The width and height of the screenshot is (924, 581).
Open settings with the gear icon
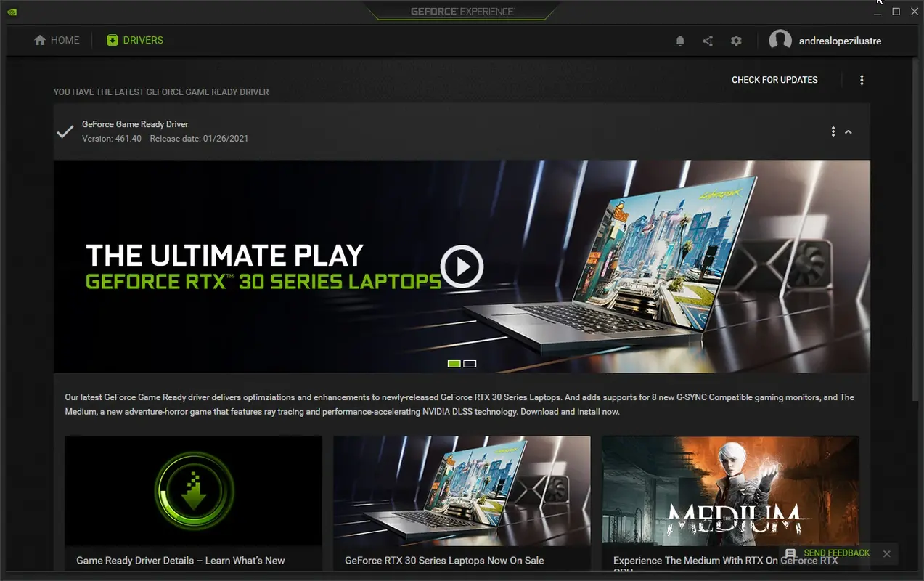(736, 41)
